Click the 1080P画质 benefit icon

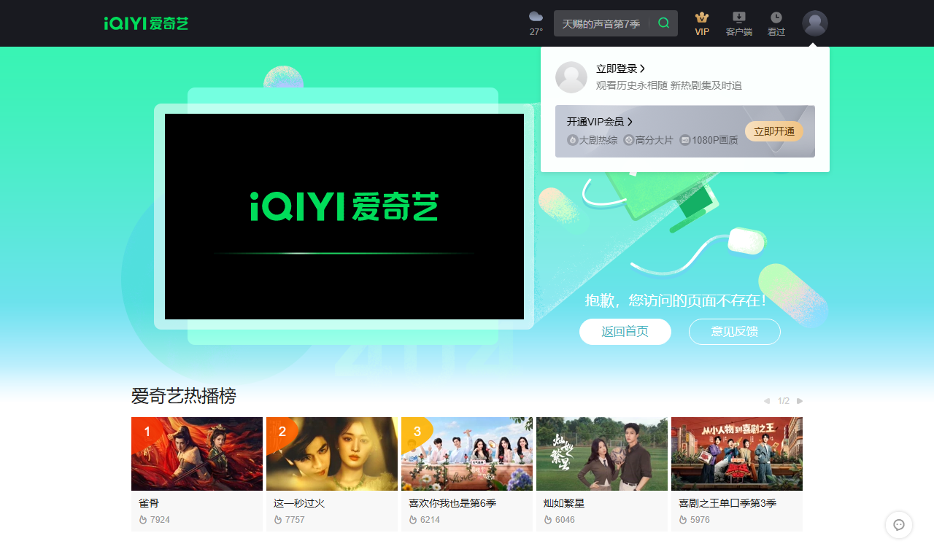[x=685, y=140]
